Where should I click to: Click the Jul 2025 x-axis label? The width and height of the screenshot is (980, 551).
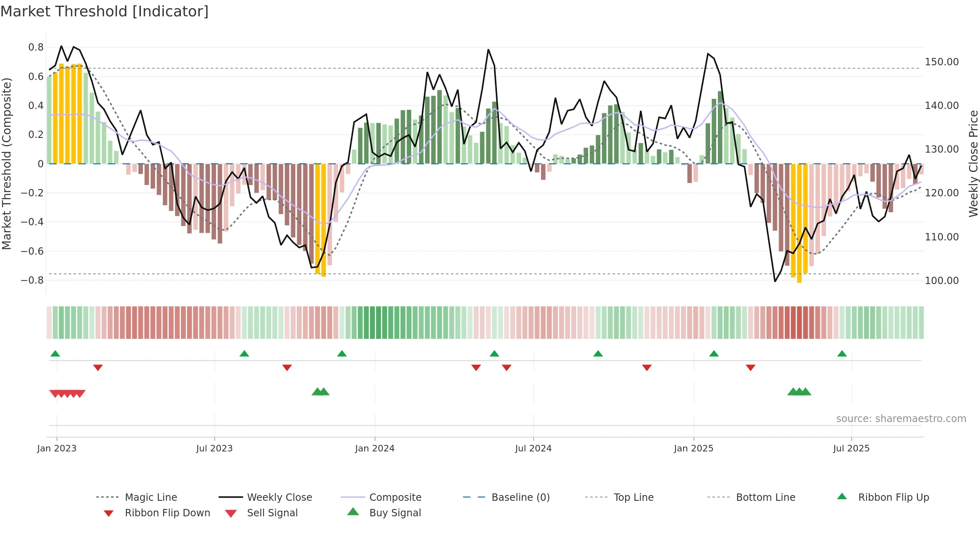(x=851, y=449)
